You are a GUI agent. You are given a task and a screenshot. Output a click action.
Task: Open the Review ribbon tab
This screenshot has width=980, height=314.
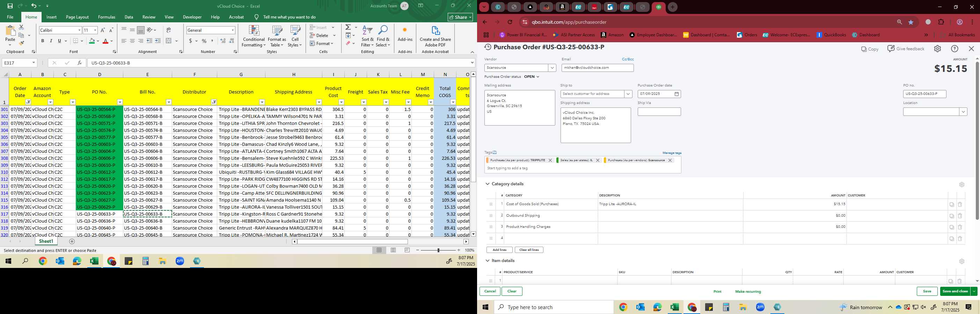click(149, 17)
